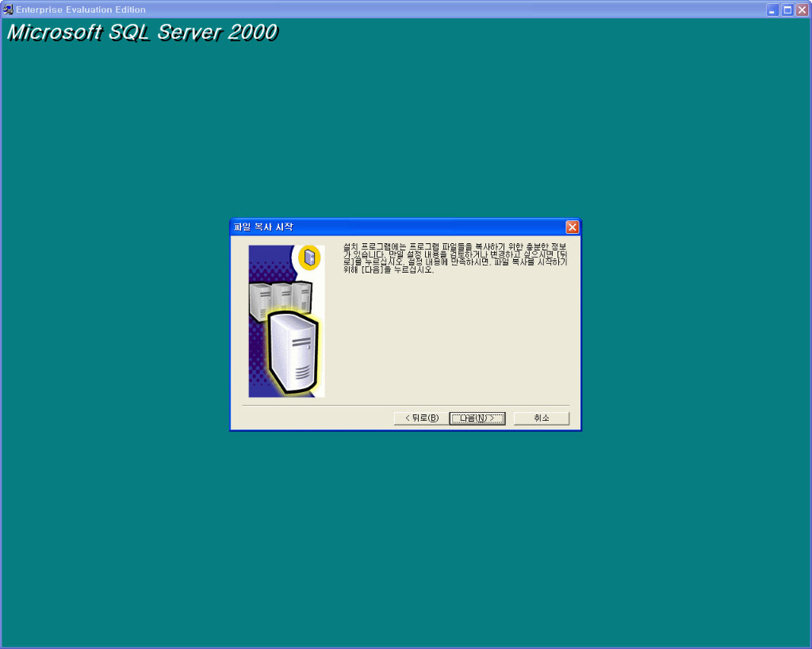
Task: Cancel setup with the 취소 button
Action: [541, 418]
